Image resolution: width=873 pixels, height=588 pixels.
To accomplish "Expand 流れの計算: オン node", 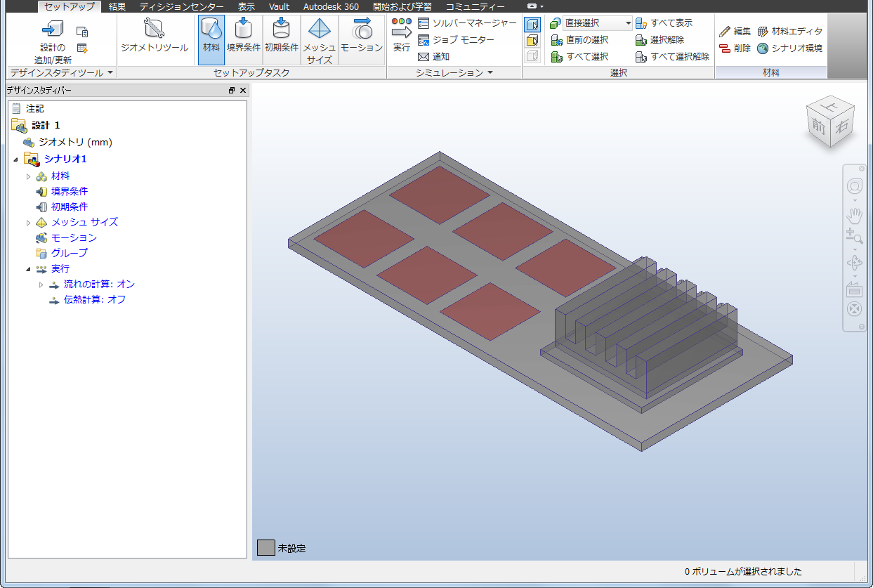I will pos(41,285).
